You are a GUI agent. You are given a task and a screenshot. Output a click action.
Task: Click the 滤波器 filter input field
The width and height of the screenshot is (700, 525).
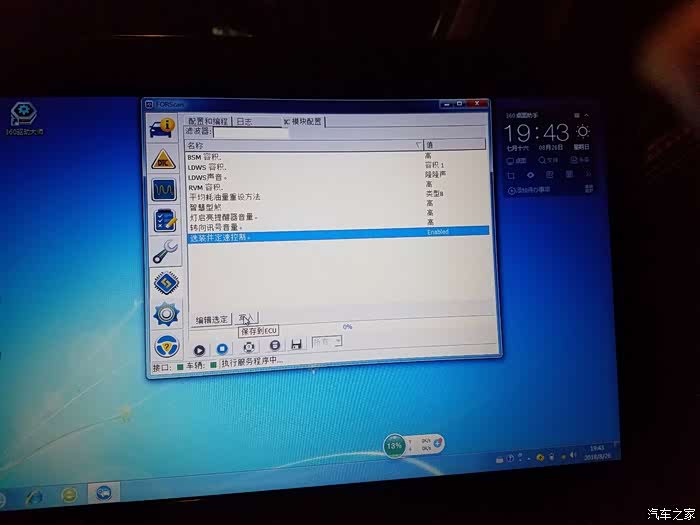tap(251, 132)
